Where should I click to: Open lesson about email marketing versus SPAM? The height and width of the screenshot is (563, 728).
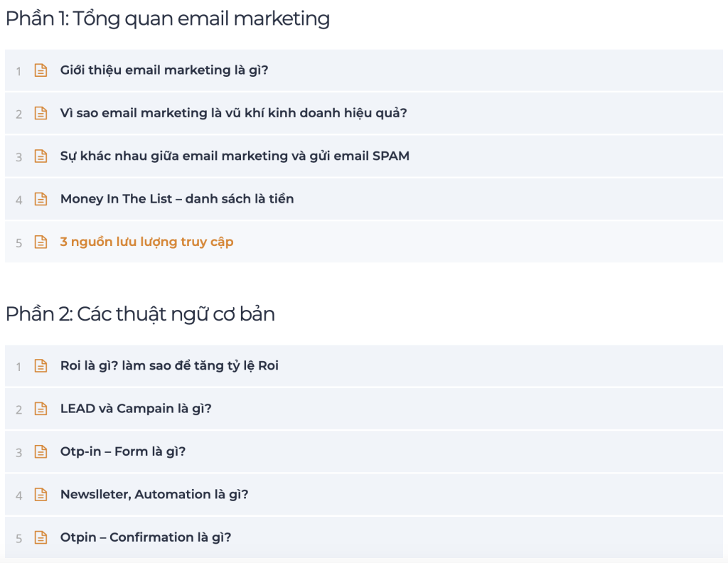coord(235,156)
